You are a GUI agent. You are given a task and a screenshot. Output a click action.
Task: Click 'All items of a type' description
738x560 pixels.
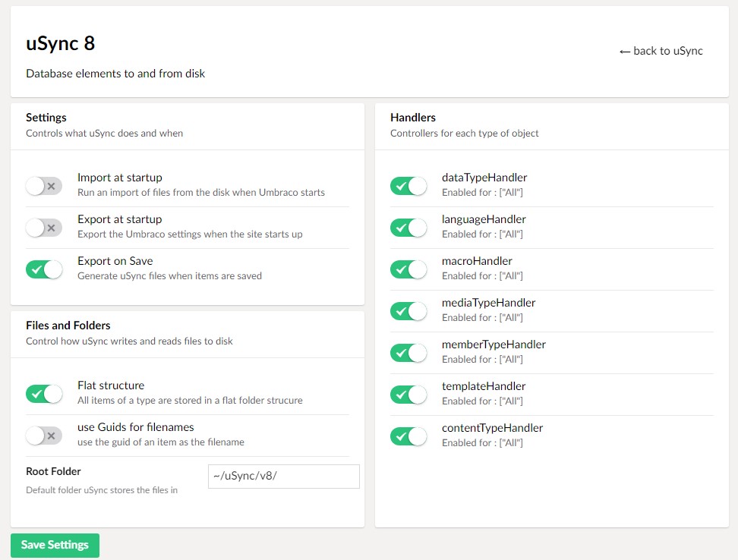pos(190,400)
